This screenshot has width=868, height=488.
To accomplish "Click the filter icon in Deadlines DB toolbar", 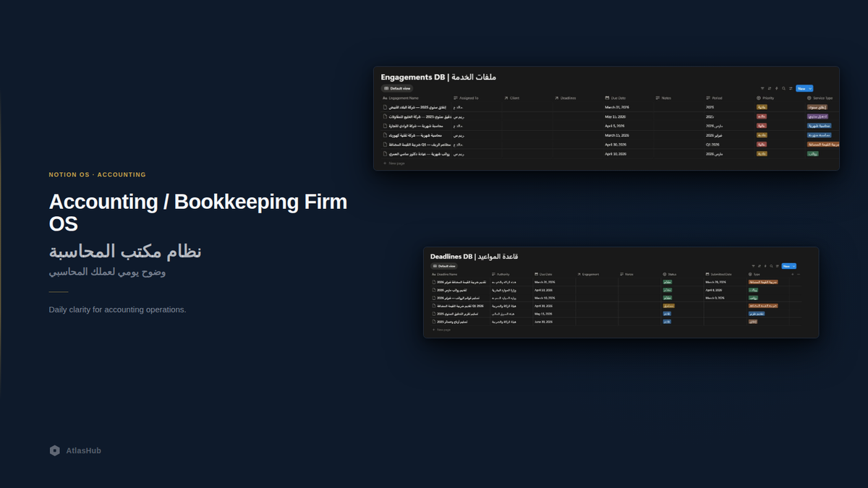I will [x=753, y=266].
